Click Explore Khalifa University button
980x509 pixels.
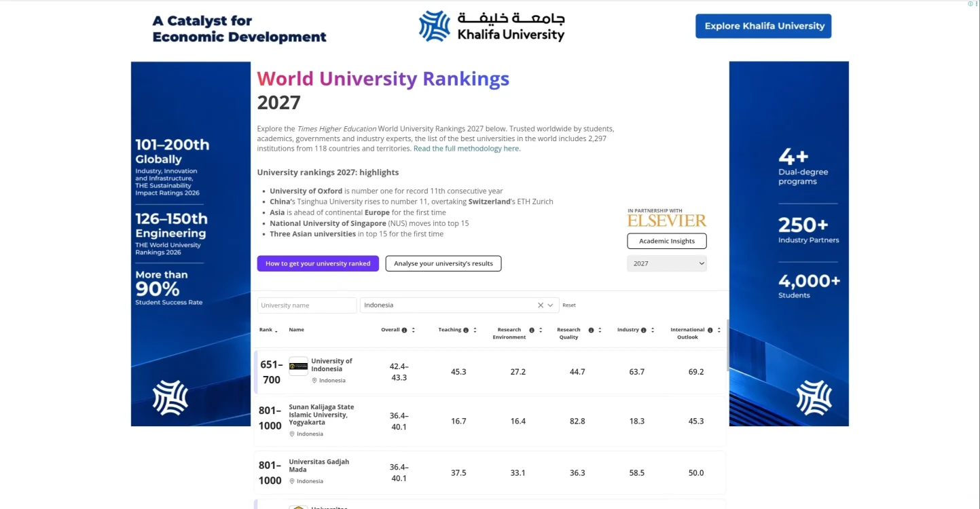pos(763,26)
